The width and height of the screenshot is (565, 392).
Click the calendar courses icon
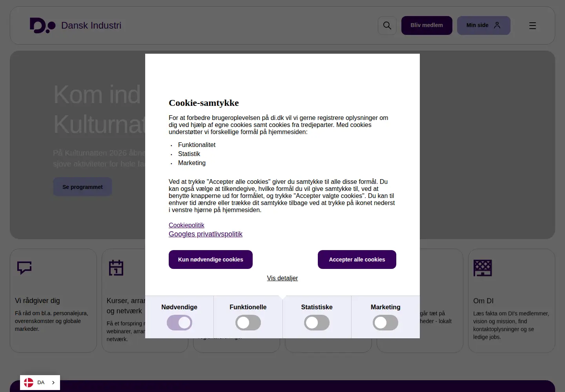[x=116, y=268]
